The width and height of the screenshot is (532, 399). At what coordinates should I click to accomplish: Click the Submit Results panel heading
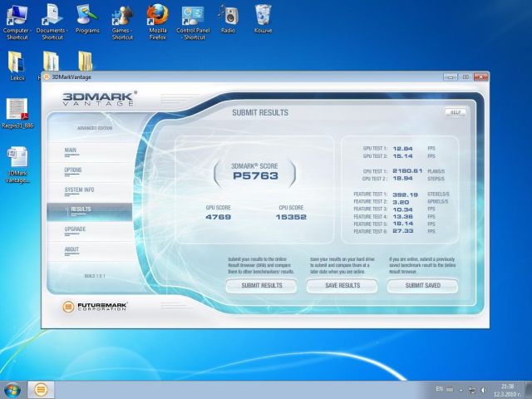(x=260, y=113)
